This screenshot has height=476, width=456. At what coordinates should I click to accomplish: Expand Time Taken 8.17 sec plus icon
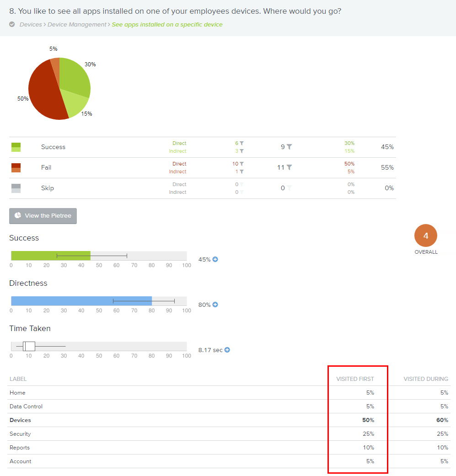[x=227, y=350]
